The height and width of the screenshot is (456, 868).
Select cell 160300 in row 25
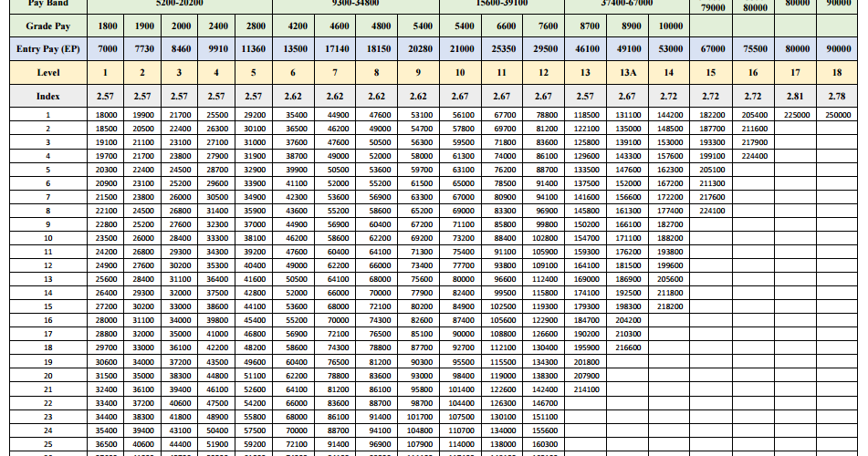coord(545,444)
